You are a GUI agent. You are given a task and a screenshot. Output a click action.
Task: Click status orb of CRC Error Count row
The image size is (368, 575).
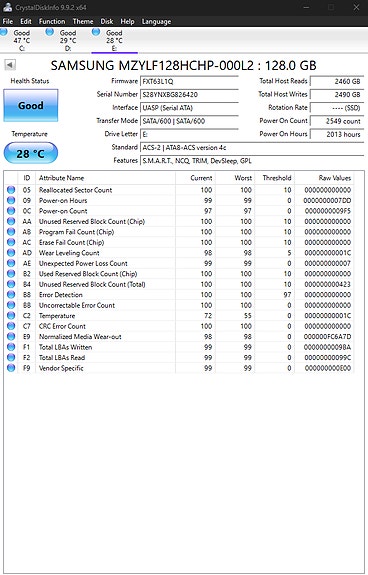pos(11,326)
